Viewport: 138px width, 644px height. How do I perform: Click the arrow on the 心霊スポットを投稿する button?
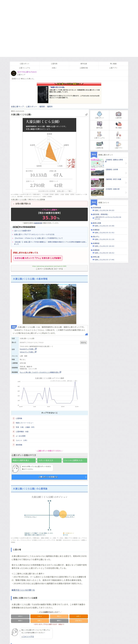tap(86, 477)
